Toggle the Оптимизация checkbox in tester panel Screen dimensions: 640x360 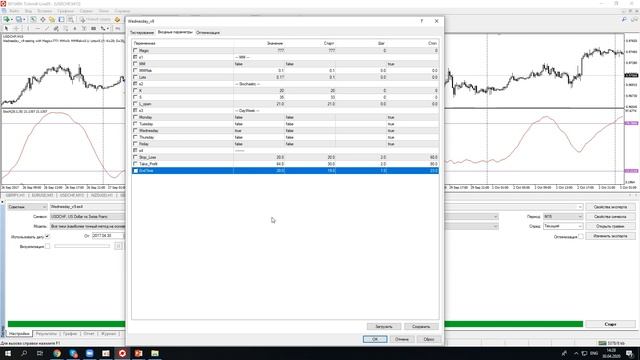pos(580,236)
